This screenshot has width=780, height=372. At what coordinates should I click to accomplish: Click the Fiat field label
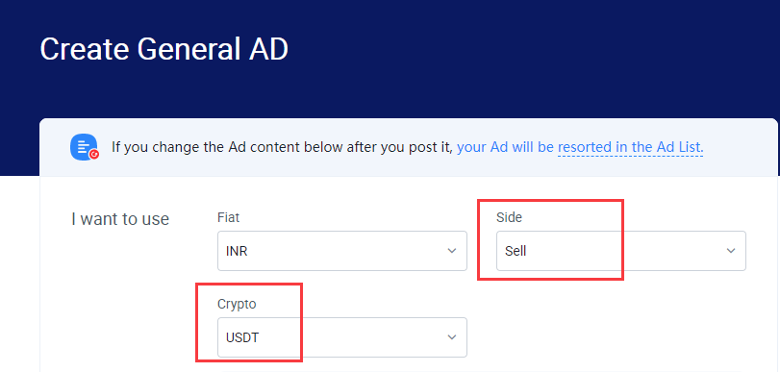229,217
